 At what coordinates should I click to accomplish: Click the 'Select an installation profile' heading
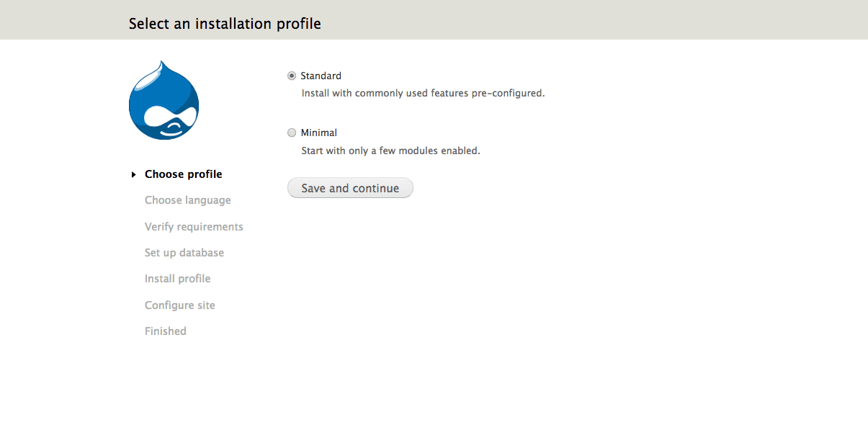[x=225, y=24]
